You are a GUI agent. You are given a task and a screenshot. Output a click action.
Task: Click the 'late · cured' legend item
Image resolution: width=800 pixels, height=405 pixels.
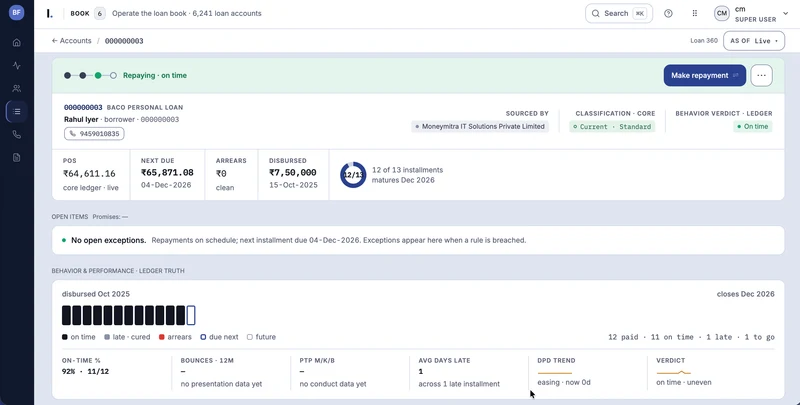127,337
